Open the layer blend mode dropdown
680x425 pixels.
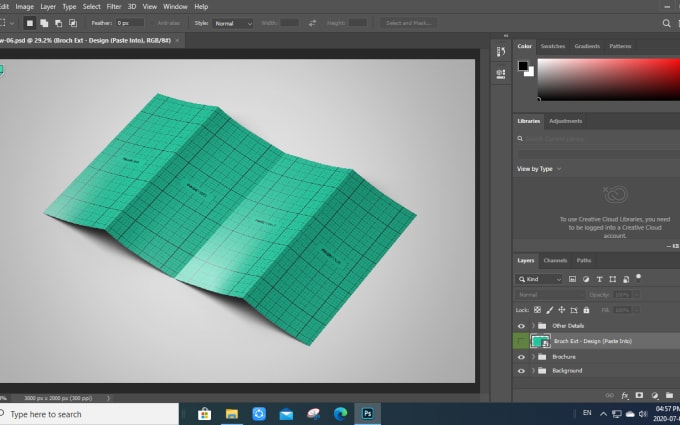(x=550, y=295)
